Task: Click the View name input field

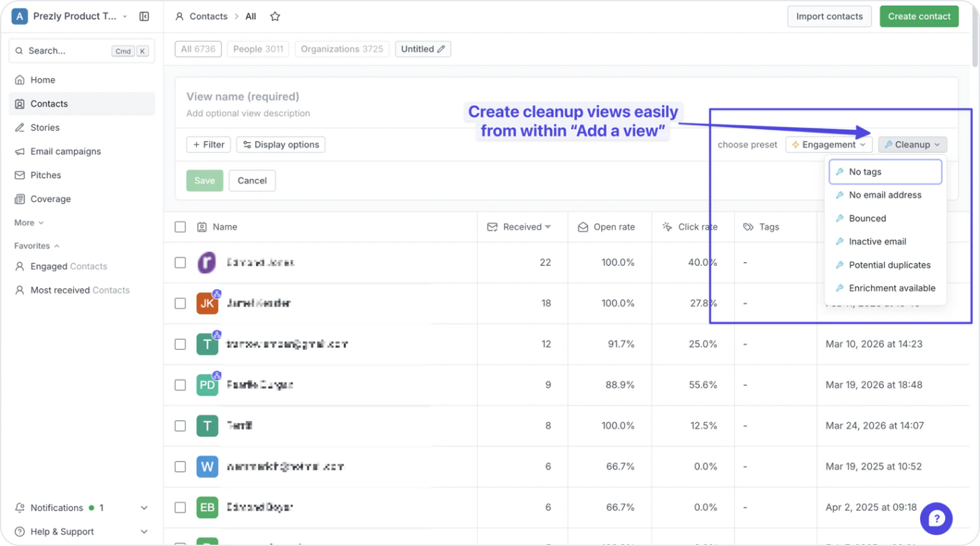Action: 243,97
